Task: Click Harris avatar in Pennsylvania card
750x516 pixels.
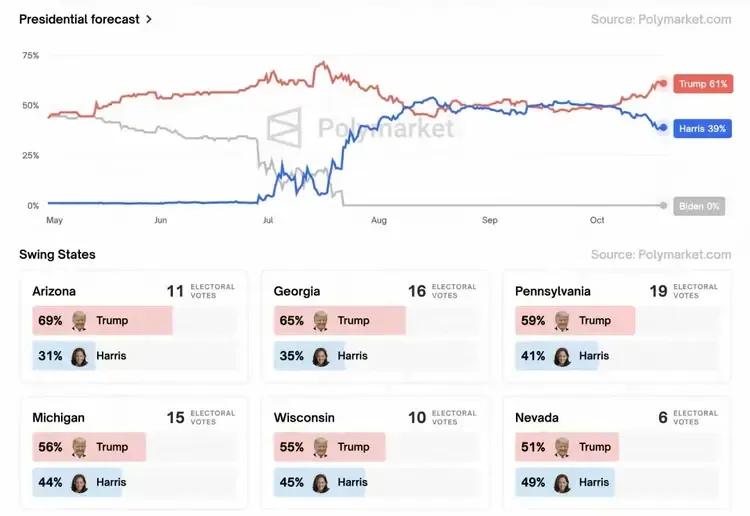Action: [x=562, y=356]
